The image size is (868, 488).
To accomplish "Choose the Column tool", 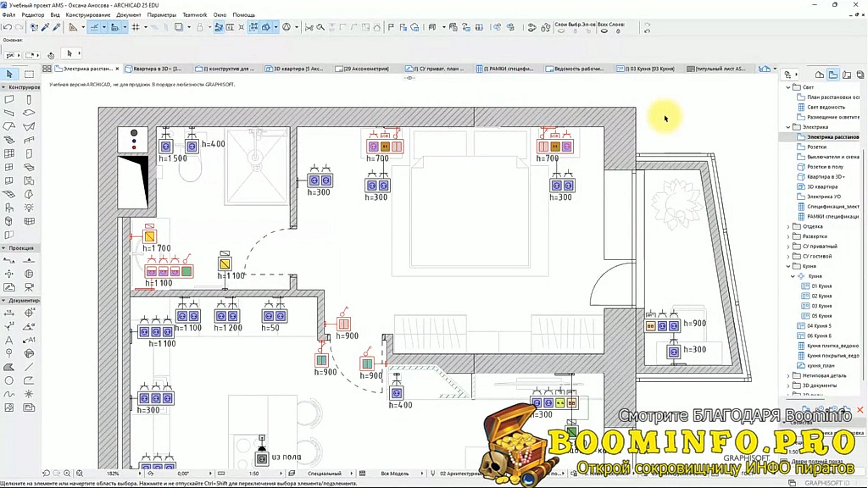I will (29, 99).
